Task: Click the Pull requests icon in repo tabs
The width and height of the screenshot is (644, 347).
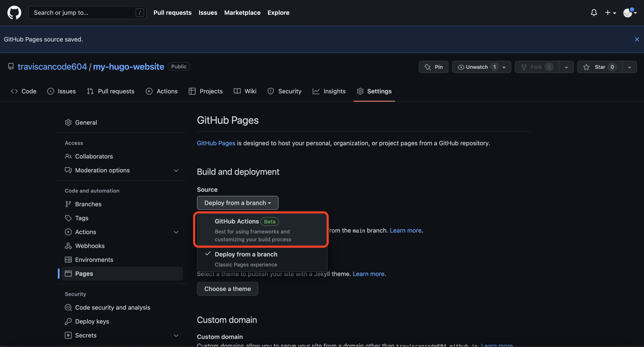Action: 90,91
